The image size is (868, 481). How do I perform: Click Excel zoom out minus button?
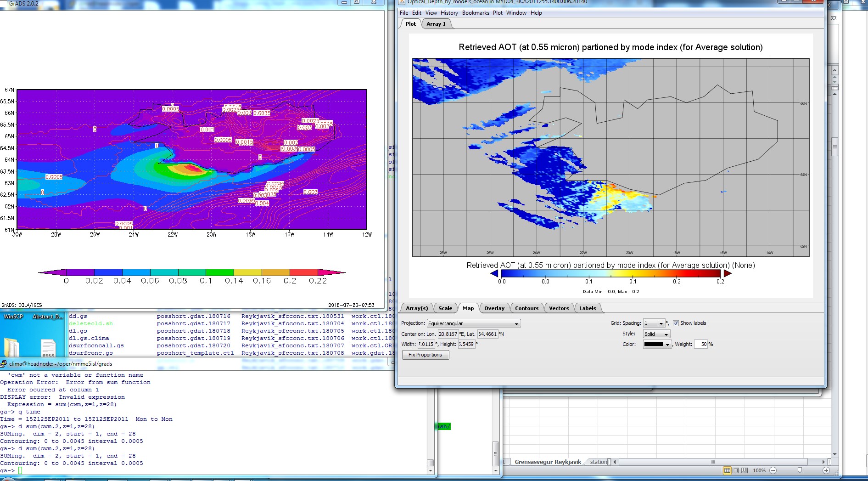[x=773, y=470]
